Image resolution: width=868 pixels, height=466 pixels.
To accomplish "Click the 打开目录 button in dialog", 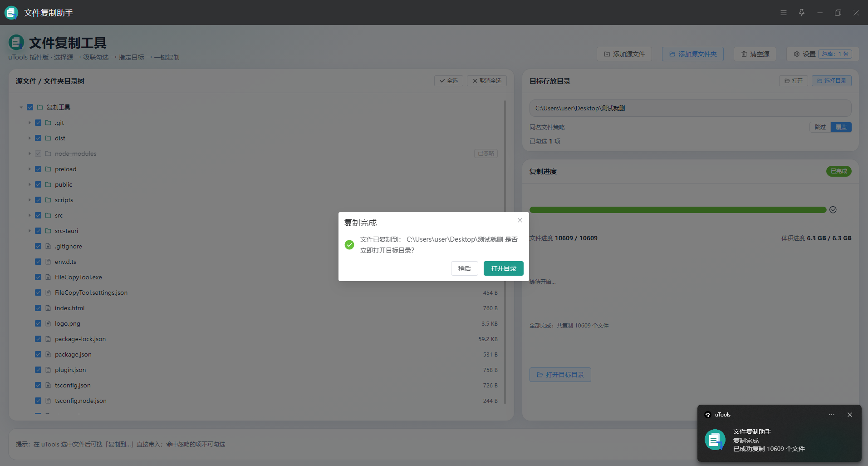I will point(504,268).
